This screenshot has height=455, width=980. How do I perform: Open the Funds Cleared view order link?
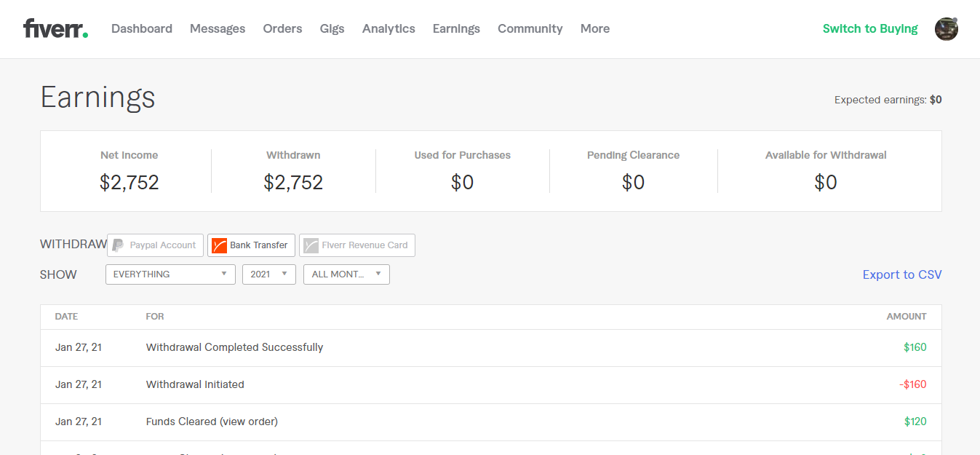[248, 422]
